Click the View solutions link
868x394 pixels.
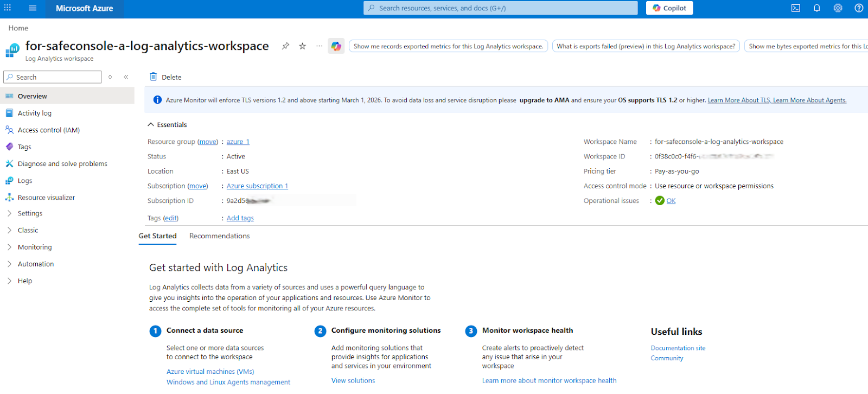tap(353, 380)
